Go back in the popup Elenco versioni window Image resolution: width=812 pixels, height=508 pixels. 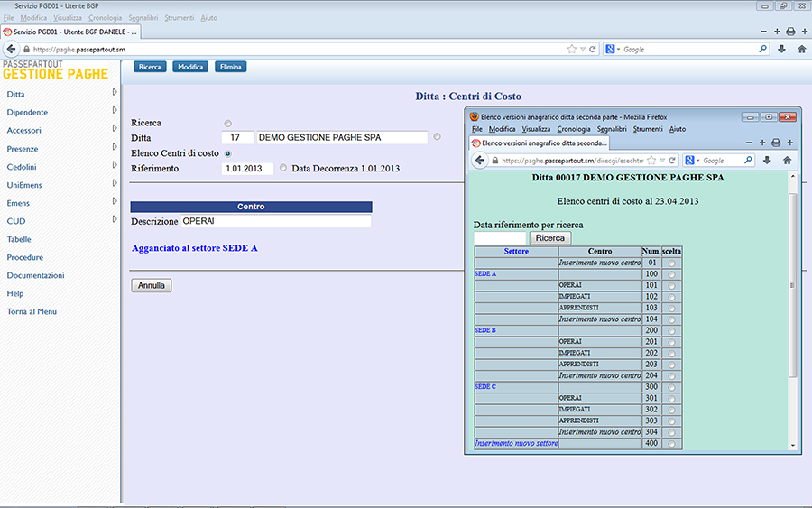tap(480, 161)
